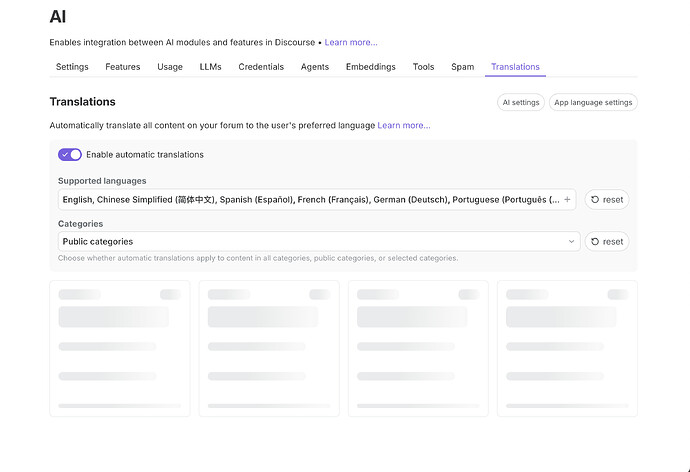This screenshot has height=472, width=690.
Task: Click reset icon beside Categories dropdown
Action: tap(595, 241)
